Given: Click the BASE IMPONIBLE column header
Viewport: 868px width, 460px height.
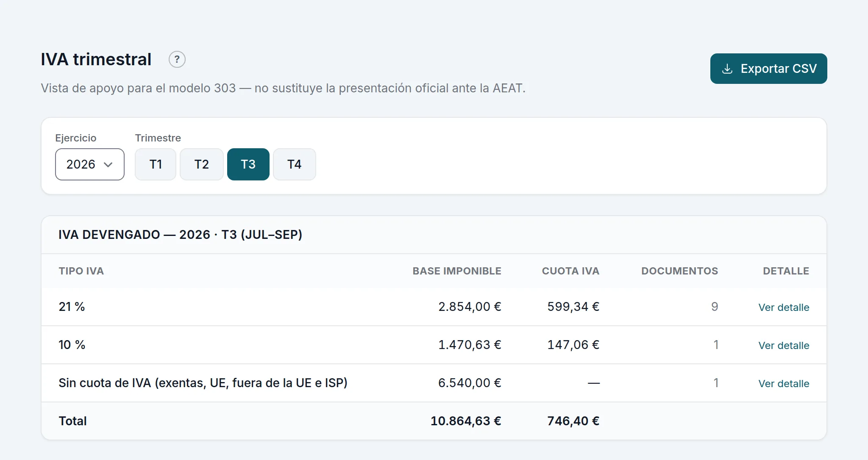Looking at the screenshot, I should pyautogui.click(x=457, y=271).
